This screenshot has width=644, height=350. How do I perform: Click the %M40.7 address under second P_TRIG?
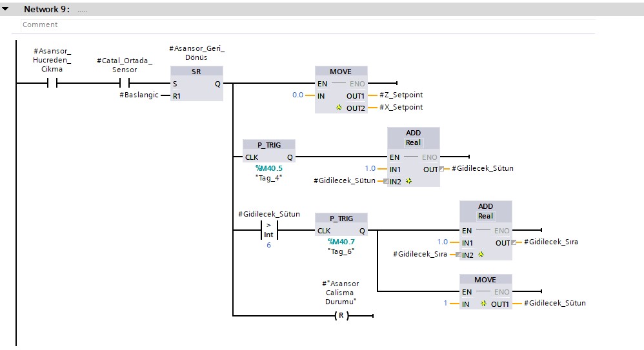tap(341, 242)
